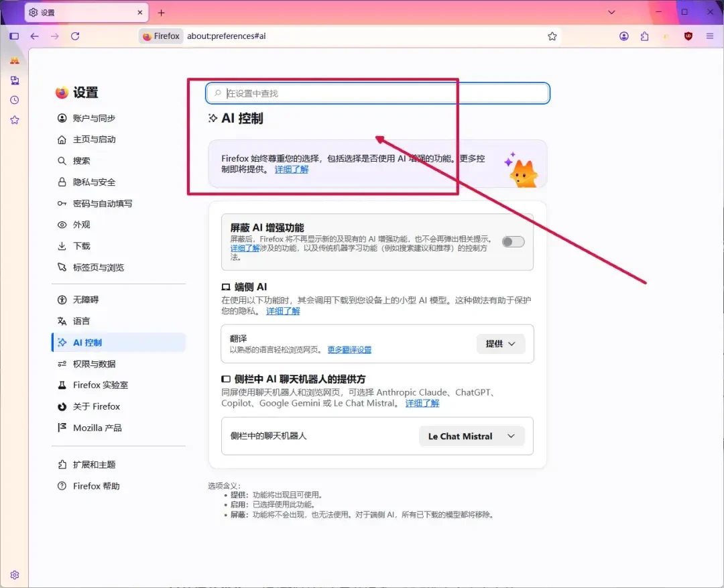Open the account profile icon in toolbar
This screenshot has width=724, height=588.
pos(624,36)
